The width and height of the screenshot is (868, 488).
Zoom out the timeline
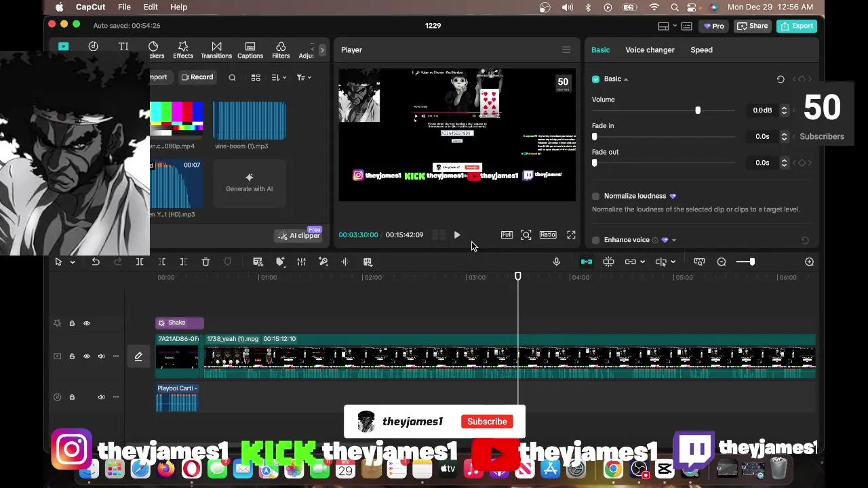[722, 262]
